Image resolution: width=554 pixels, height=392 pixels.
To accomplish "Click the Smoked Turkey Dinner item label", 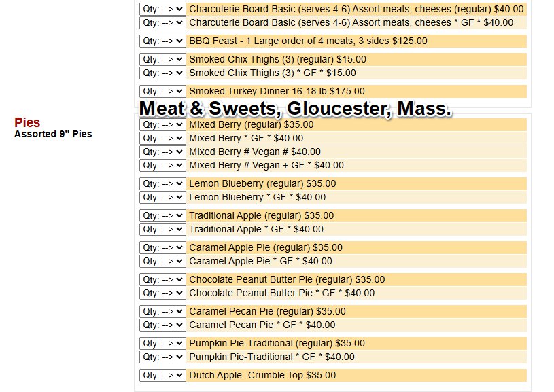I will coord(277,92).
